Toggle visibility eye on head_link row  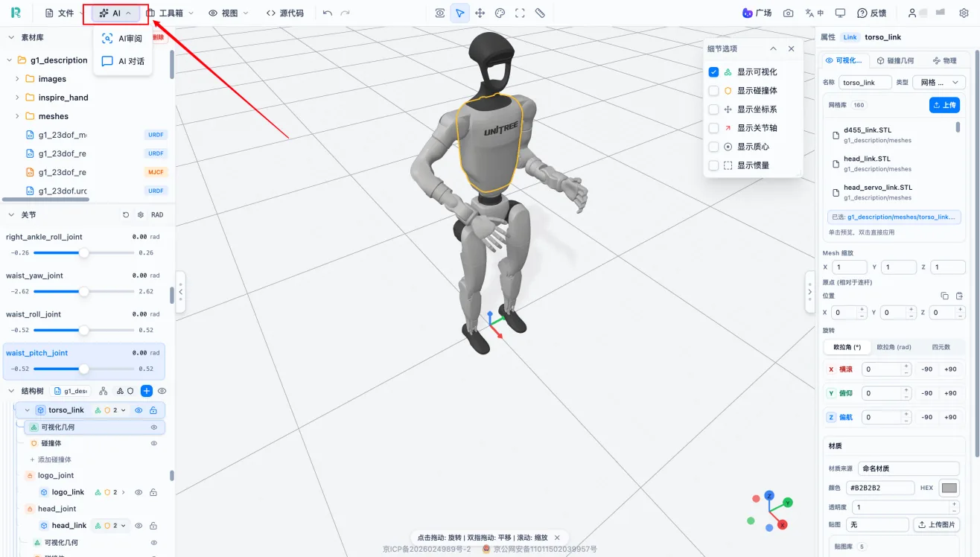139,526
